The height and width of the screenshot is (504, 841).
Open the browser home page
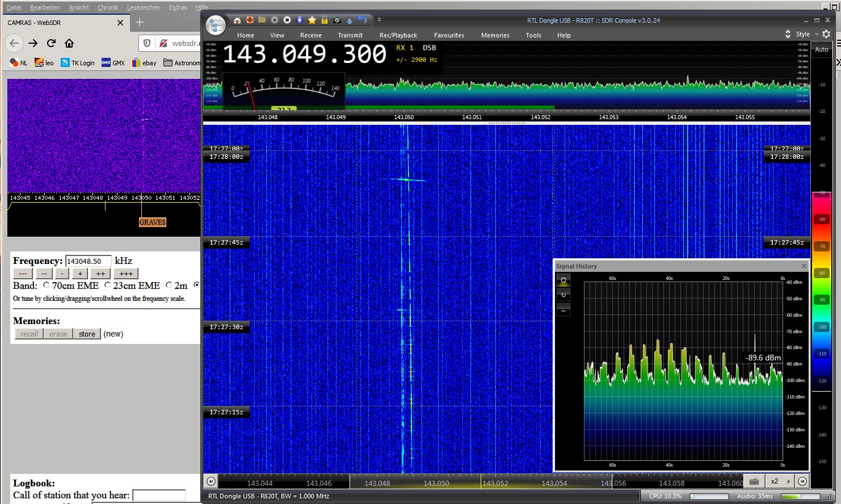pyautogui.click(x=69, y=43)
